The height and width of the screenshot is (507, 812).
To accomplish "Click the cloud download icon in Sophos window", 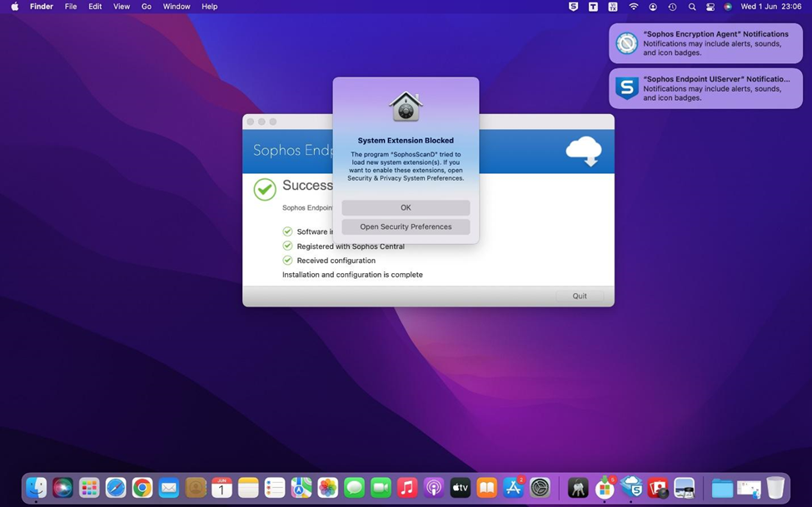I will click(x=584, y=152).
